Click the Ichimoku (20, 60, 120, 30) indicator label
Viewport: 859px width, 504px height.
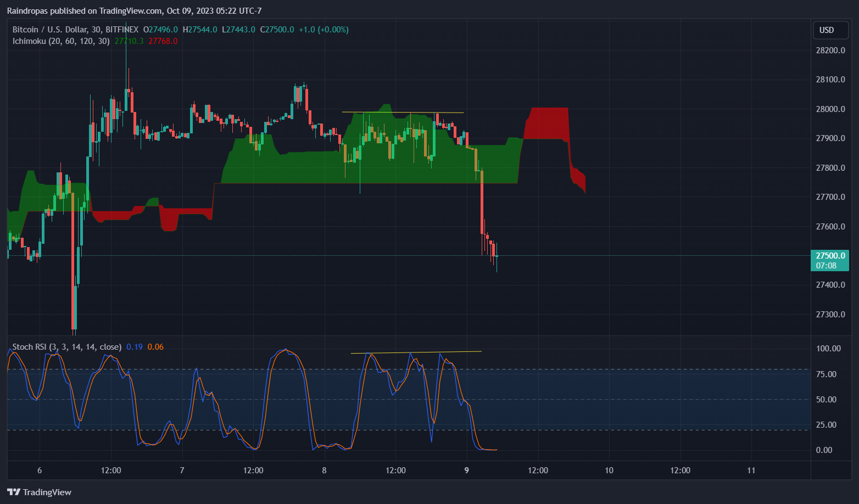pos(61,41)
